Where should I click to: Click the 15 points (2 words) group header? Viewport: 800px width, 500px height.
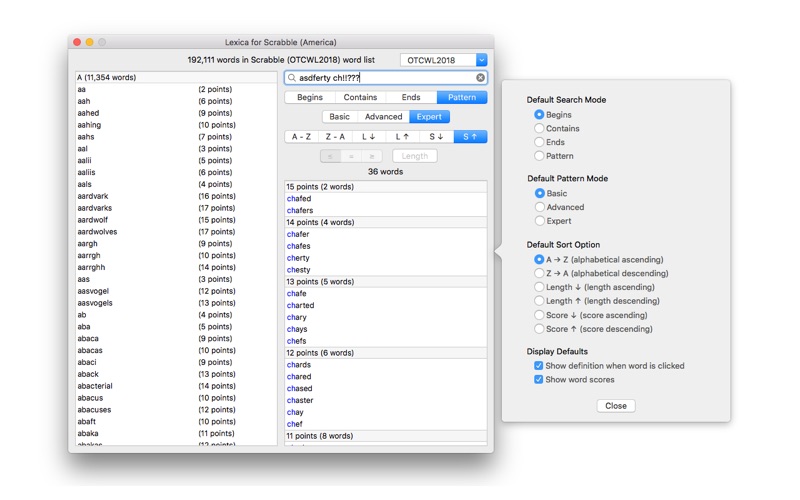tap(386, 187)
